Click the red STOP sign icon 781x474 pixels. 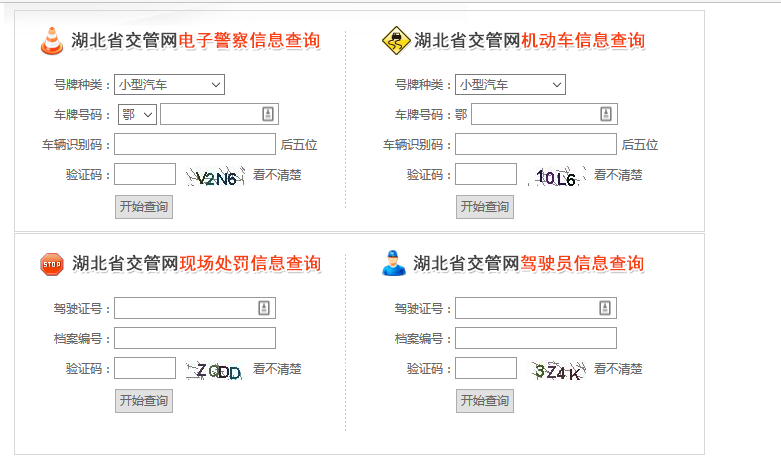point(51,264)
